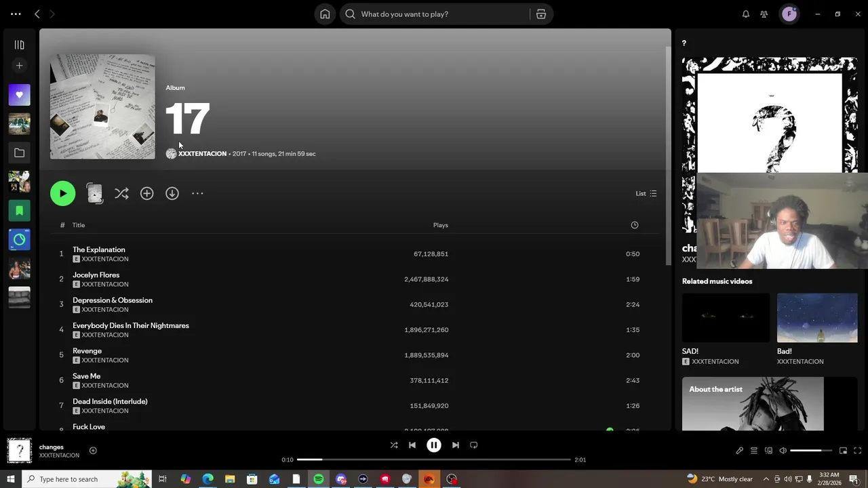868x488 pixels.
Task: Skip to the next track
Action: (x=456, y=445)
